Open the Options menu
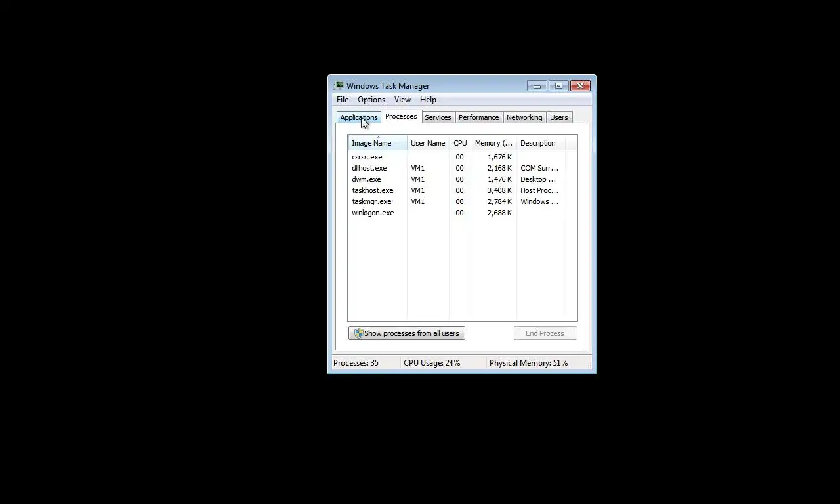 tap(371, 100)
